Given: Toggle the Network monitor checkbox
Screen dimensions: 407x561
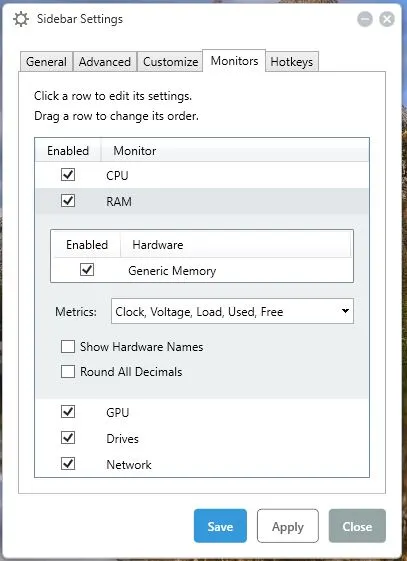Looking at the screenshot, I should 68,464.
